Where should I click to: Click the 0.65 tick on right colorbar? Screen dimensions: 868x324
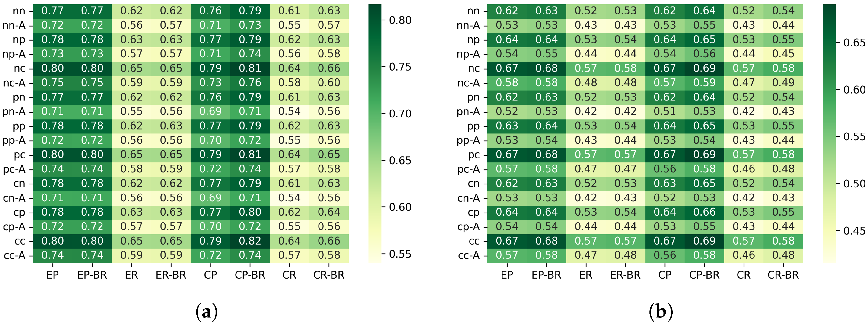(854, 43)
